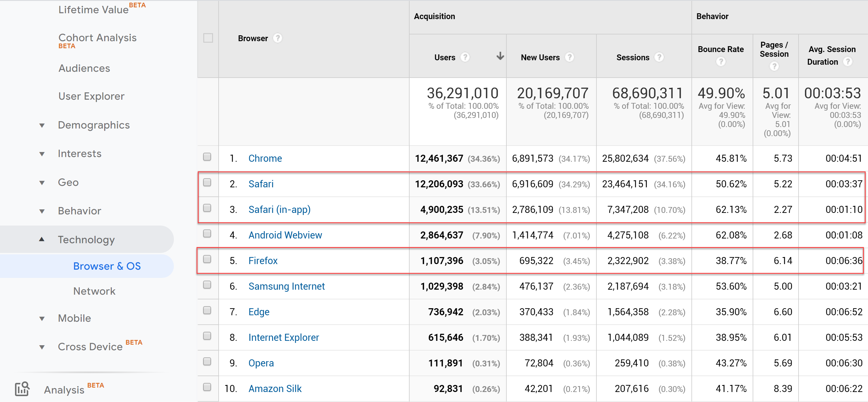Image resolution: width=868 pixels, height=402 pixels.
Task: Open help icon under Pages / Session
Action: pyautogui.click(x=774, y=66)
